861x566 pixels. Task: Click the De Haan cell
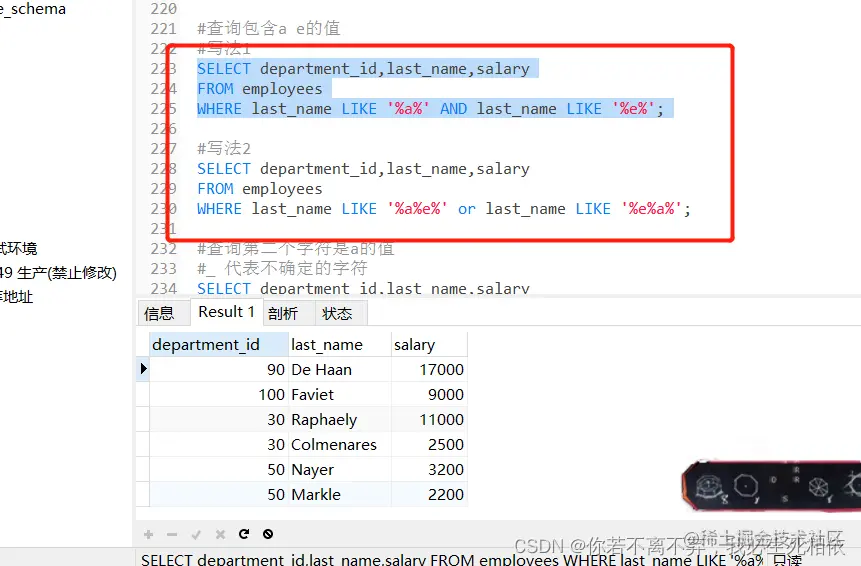click(339, 369)
